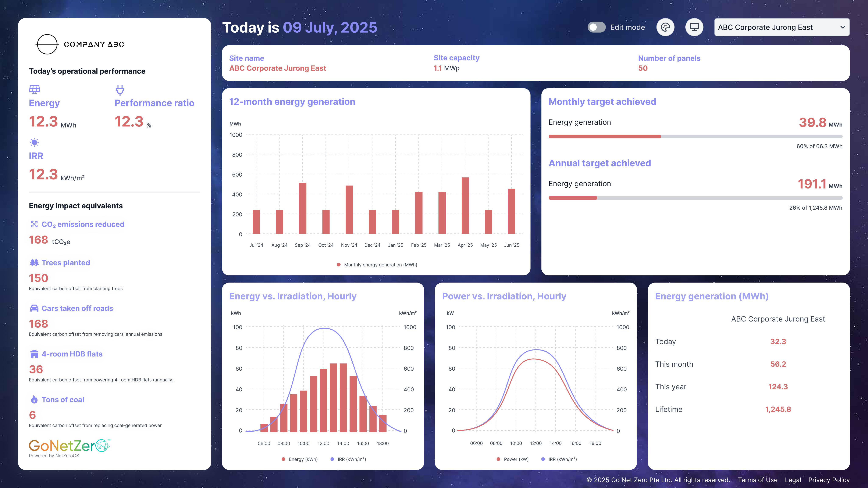868x488 pixels.
Task: Click the solar panel Energy icon
Action: click(34, 90)
